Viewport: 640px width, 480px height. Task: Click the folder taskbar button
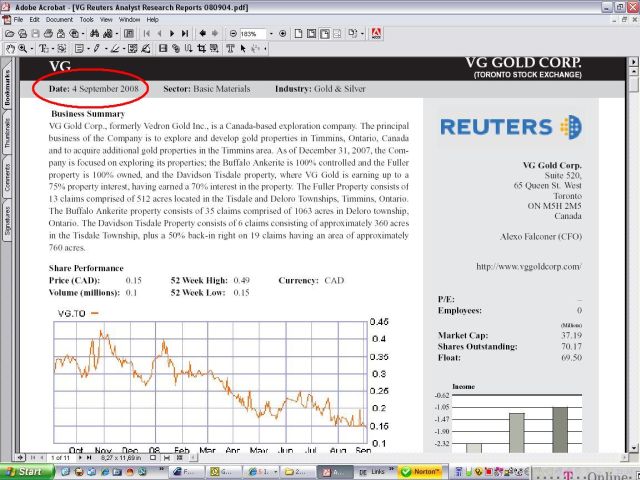(x=298, y=472)
